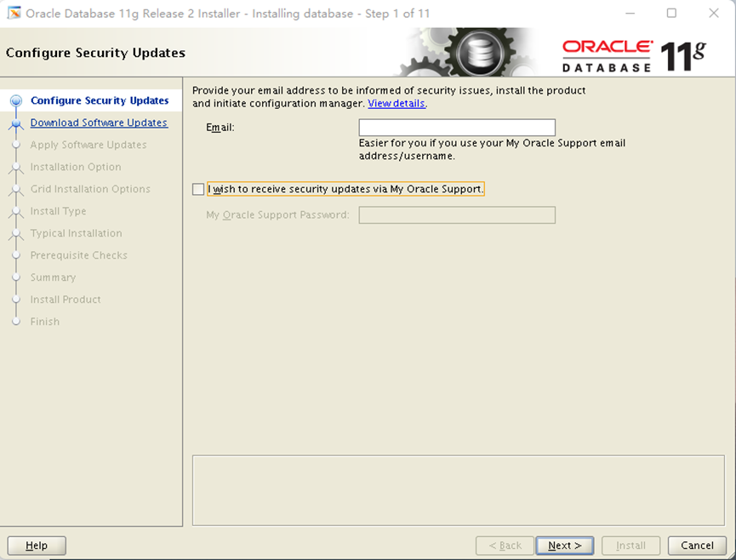Click the Oracle Database 11g logo
This screenshot has height=560, width=736.
click(634, 56)
